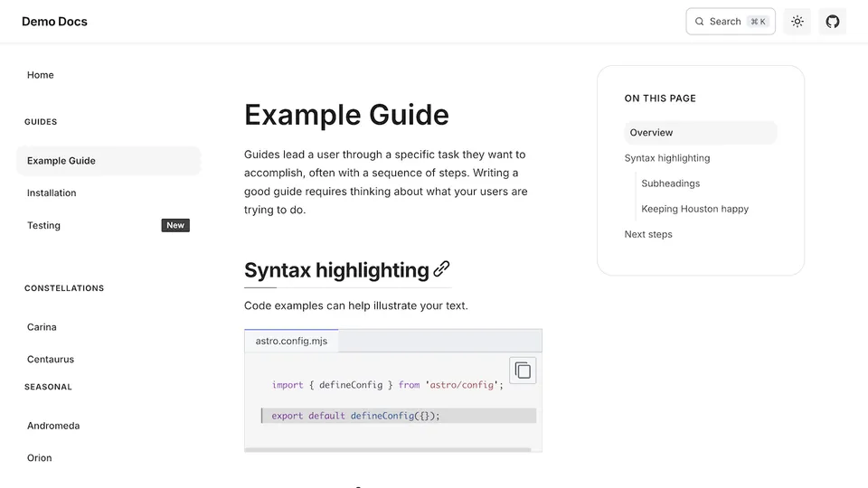Go to Demo Docs home title

click(54, 22)
